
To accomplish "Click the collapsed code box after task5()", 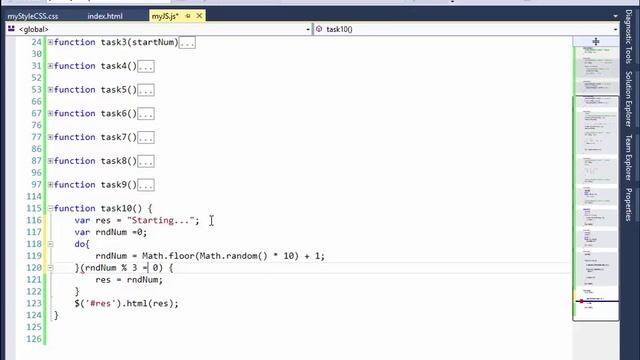I will pos(146,90).
